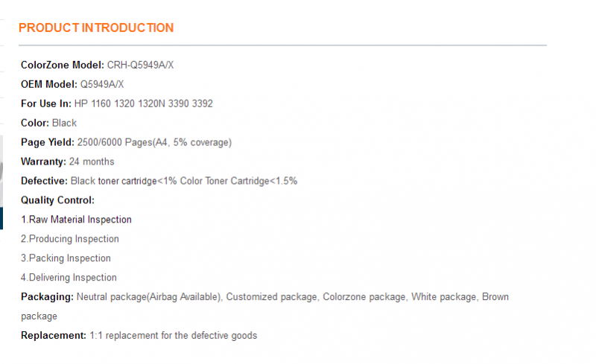Click 3.Packing Inspection line
Image resolution: width=596 pixels, height=364 pixels.
click(x=66, y=258)
